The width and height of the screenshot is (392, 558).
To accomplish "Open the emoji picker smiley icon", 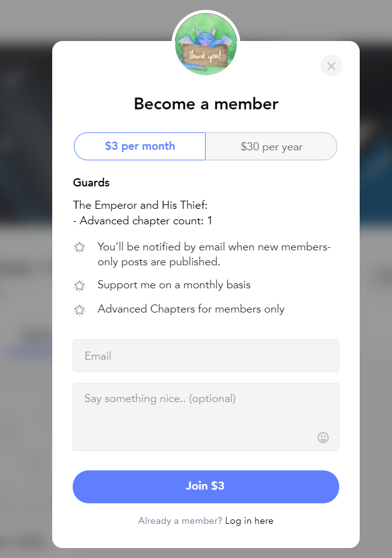I will (x=323, y=437).
